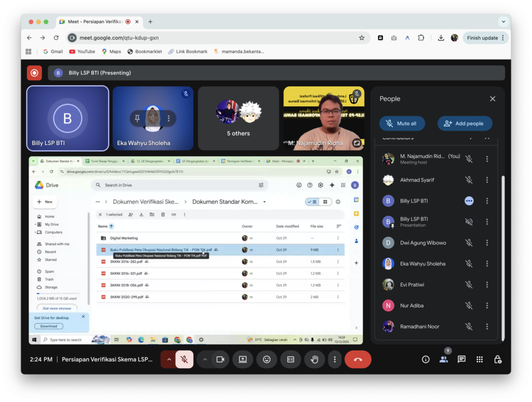Click the Billy LSP BTI video tile
Viewport: 532px width, 402px height.
(x=68, y=118)
